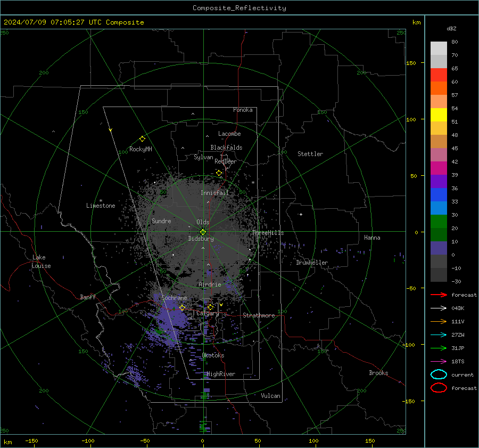The width and height of the screenshot is (479, 448).
Task: Click the Sundre label
Action: pos(161,221)
